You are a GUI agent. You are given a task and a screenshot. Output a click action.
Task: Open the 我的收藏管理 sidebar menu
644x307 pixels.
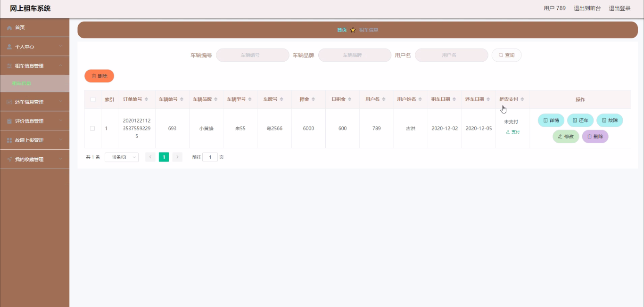click(x=34, y=160)
